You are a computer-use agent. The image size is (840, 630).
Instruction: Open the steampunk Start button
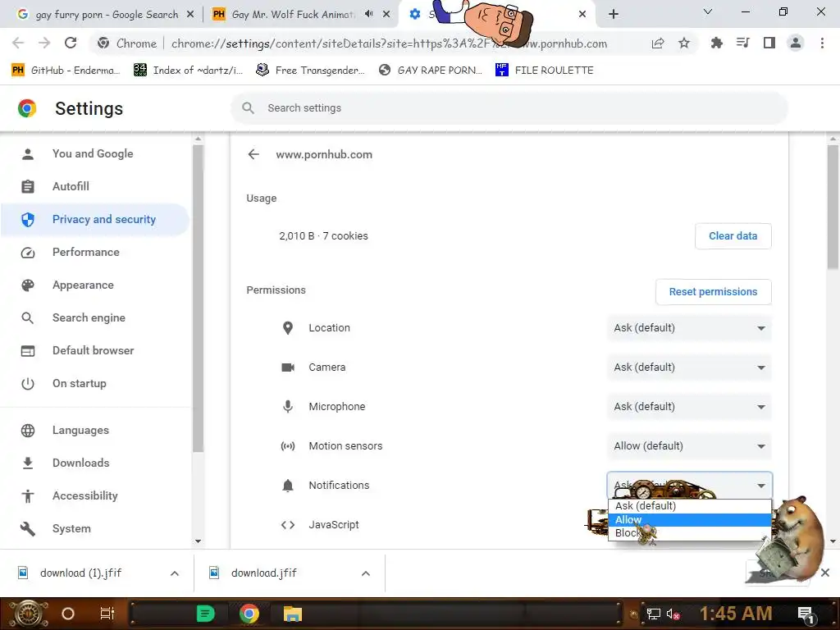pyautogui.click(x=28, y=614)
